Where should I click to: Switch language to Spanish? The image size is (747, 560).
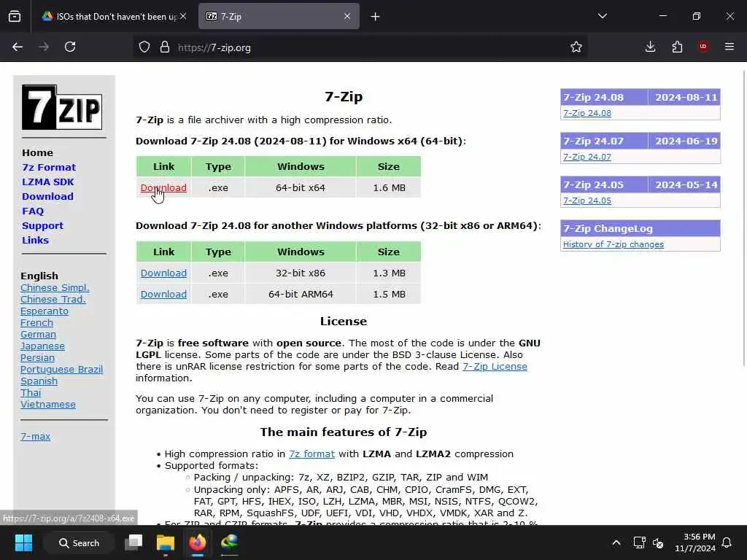pos(39,381)
